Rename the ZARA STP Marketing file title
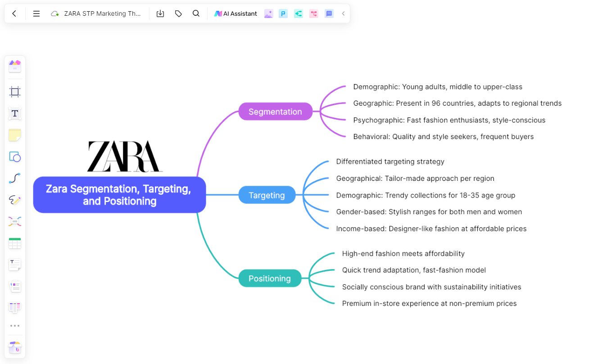Image resolution: width=593 pixels, height=364 pixels. [103, 13]
